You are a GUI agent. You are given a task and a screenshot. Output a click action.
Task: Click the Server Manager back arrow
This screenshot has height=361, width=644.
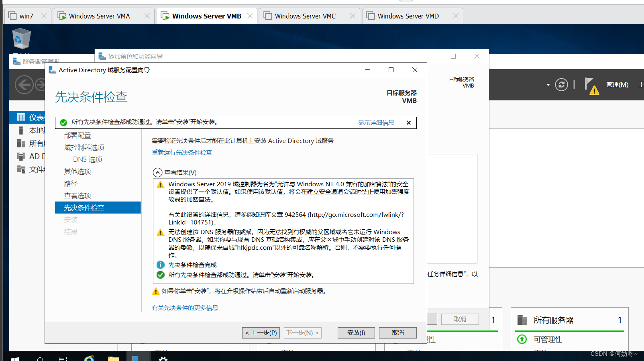[x=24, y=85]
